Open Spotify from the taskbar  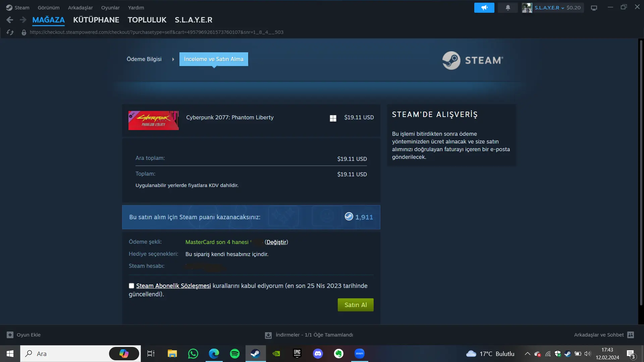click(x=235, y=354)
